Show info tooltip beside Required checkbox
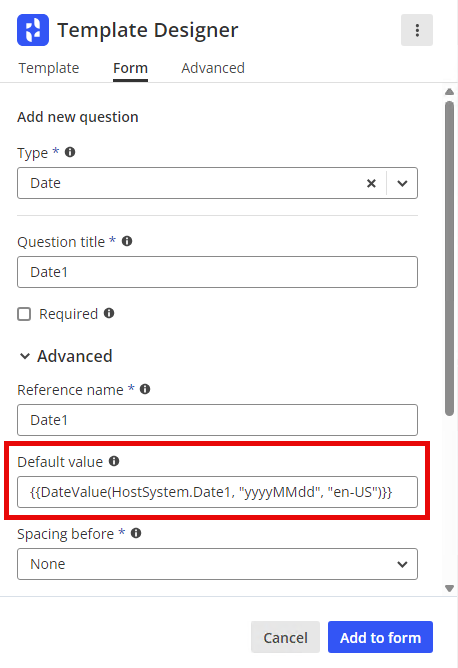458x668 pixels. point(109,313)
